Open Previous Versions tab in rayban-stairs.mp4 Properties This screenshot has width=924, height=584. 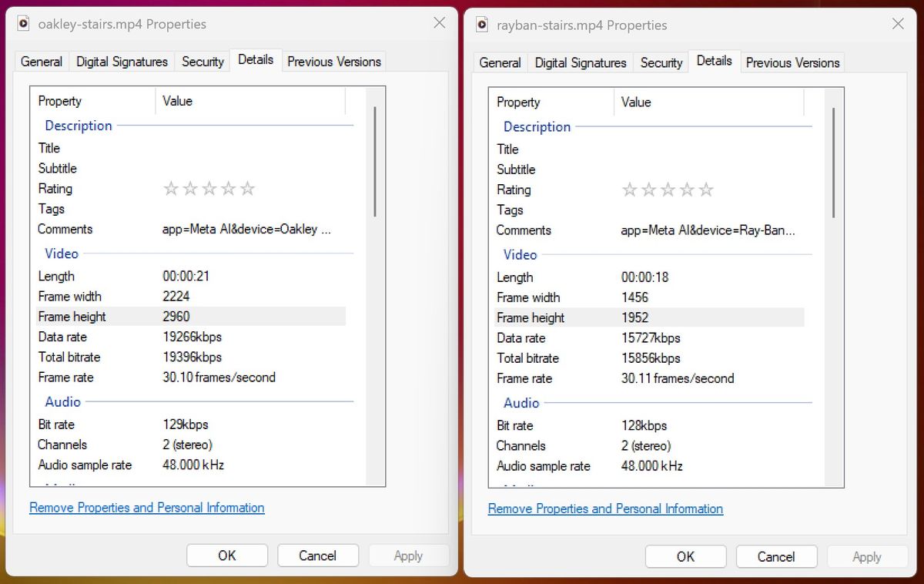[x=793, y=62]
